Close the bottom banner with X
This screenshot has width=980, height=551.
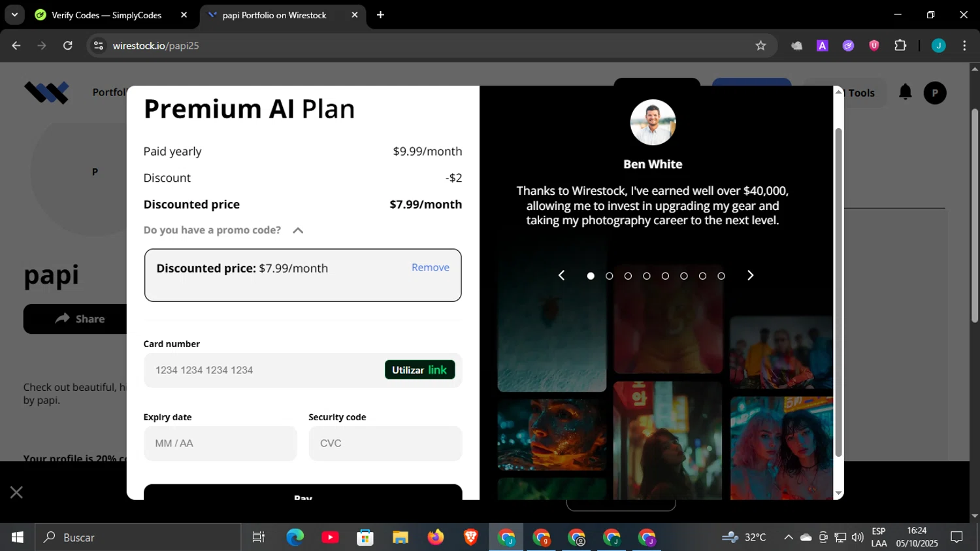tap(16, 492)
